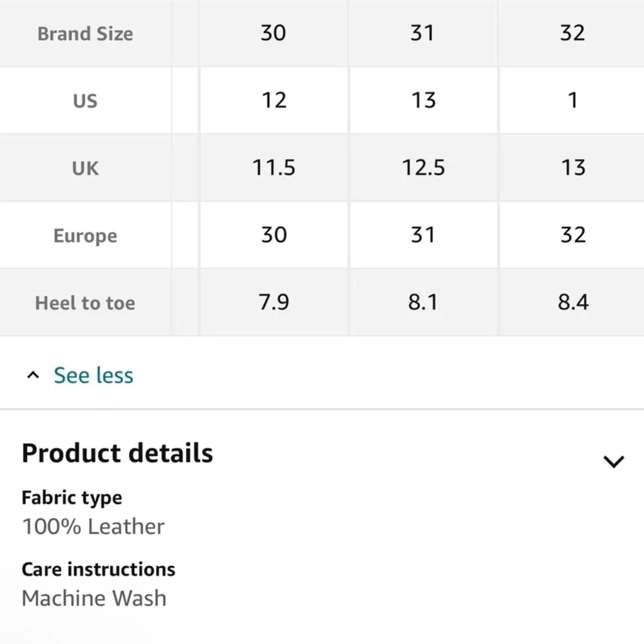644x644 pixels.
Task: Click UK size 12.5 cell
Action: coord(423,167)
